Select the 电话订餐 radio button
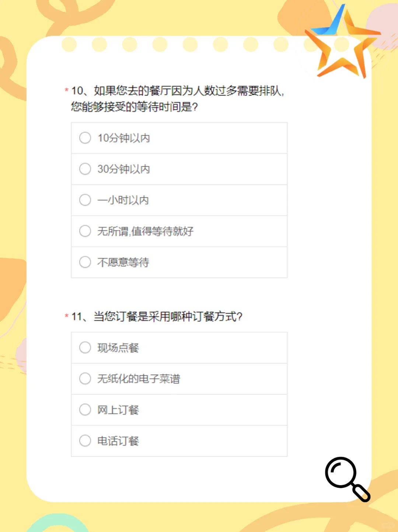Viewport: 398px width, 532px height. click(85, 441)
